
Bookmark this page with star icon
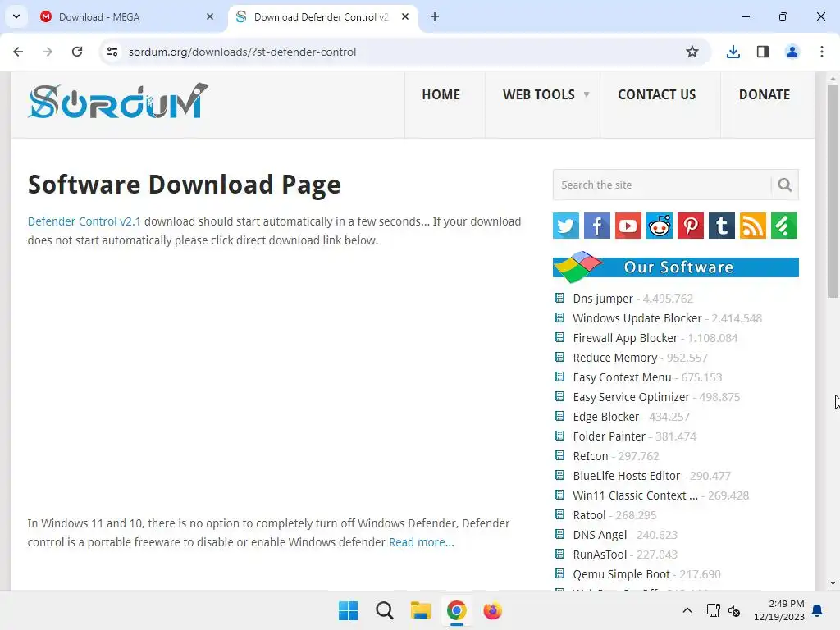tap(692, 52)
